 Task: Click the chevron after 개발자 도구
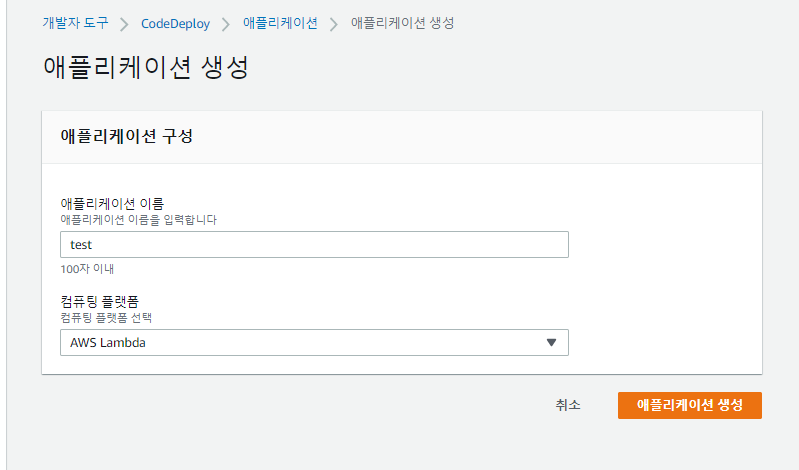point(125,23)
